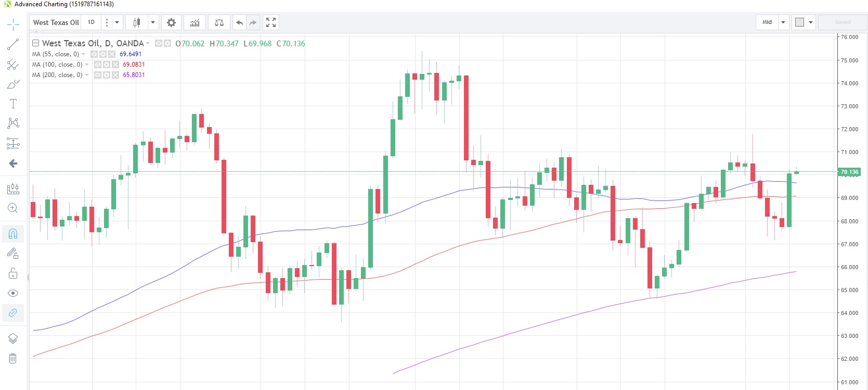Delete all drawings with trash icon
868x390 pixels.
[13, 358]
